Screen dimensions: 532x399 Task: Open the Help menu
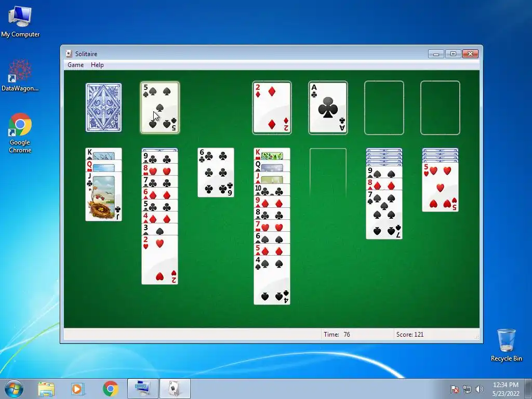pyautogui.click(x=97, y=65)
